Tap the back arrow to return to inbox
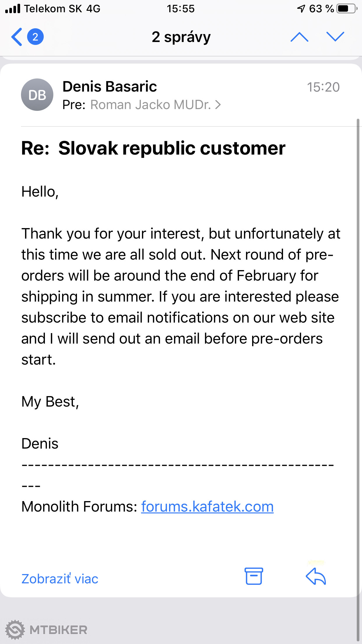This screenshot has height=644, width=362. tap(17, 37)
